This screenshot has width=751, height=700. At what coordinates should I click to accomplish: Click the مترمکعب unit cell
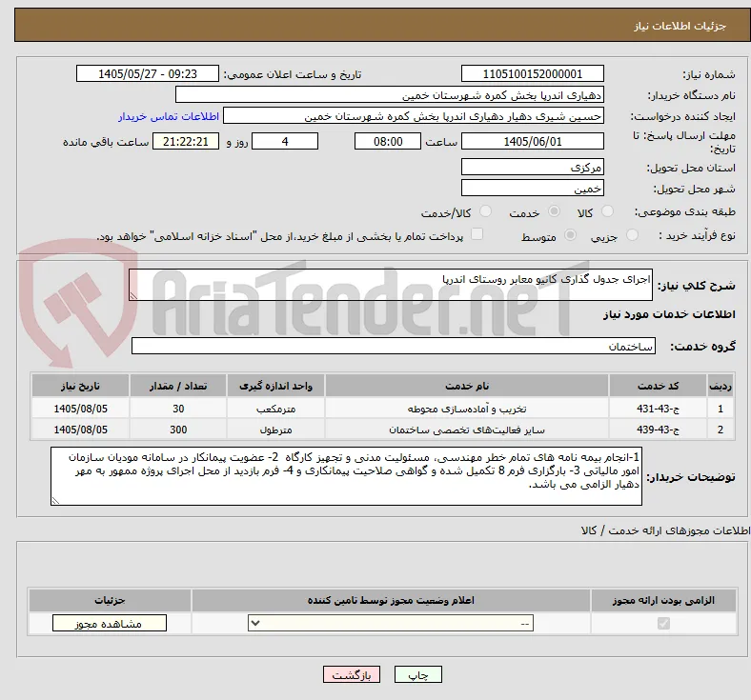(275, 409)
